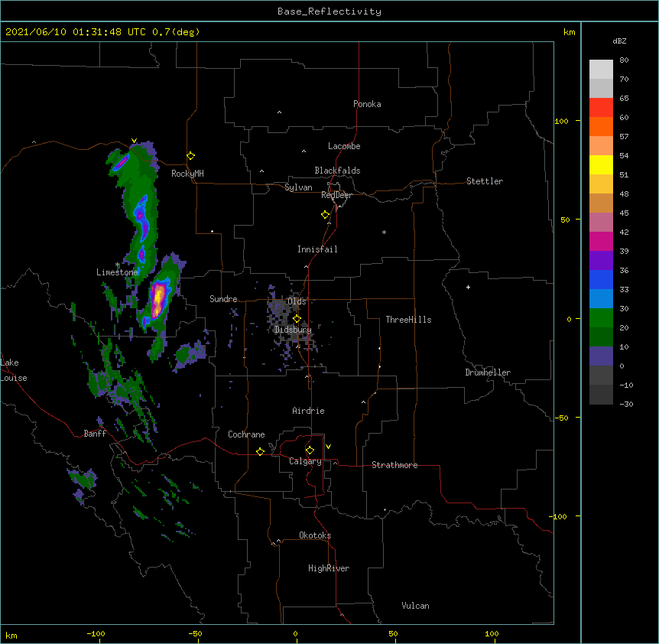
Task: Click the 100 tick label on bottom axis
Action: pos(492,634)
